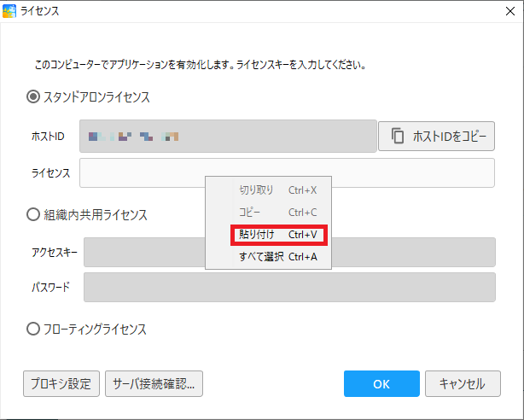Image resolution: width=524 pixels, height=420 pixels.
Task: Confirm with the OK button
Action: point(381,383)
